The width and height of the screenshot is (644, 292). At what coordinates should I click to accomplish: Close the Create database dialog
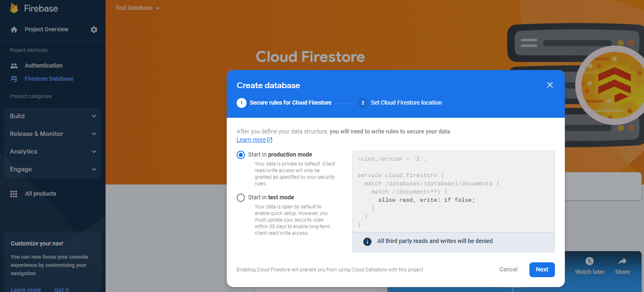pyautogui.click(x=550, y=85)
